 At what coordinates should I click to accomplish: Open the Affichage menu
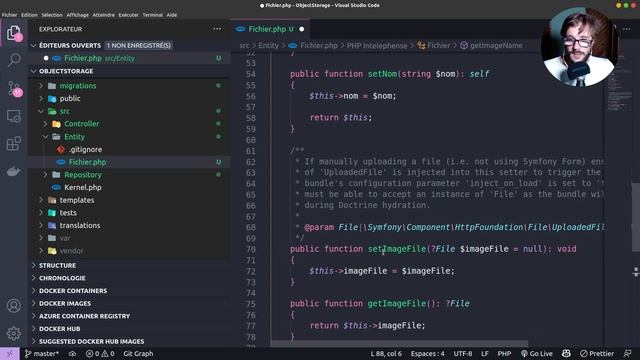tap(78, 15)
